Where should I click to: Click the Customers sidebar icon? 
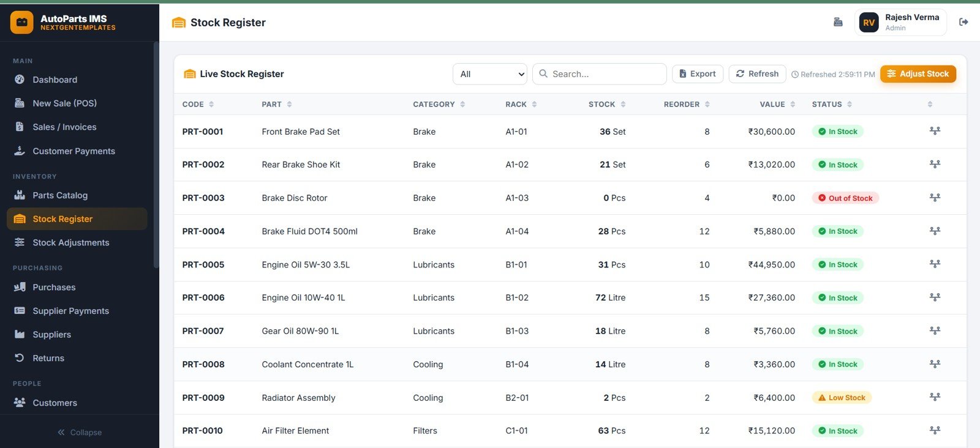tap(20, 403)
